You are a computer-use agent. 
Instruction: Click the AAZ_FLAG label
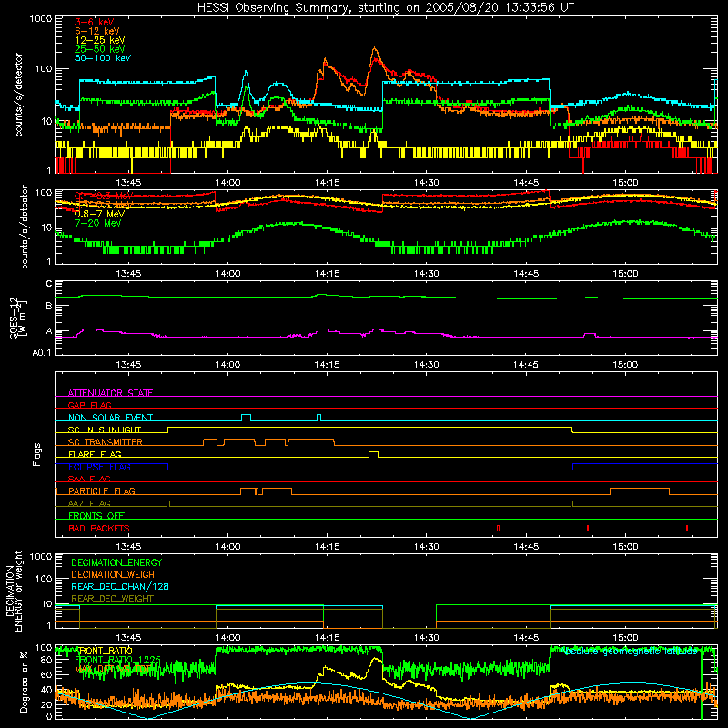pyautogui.click(x=89, y=503)
